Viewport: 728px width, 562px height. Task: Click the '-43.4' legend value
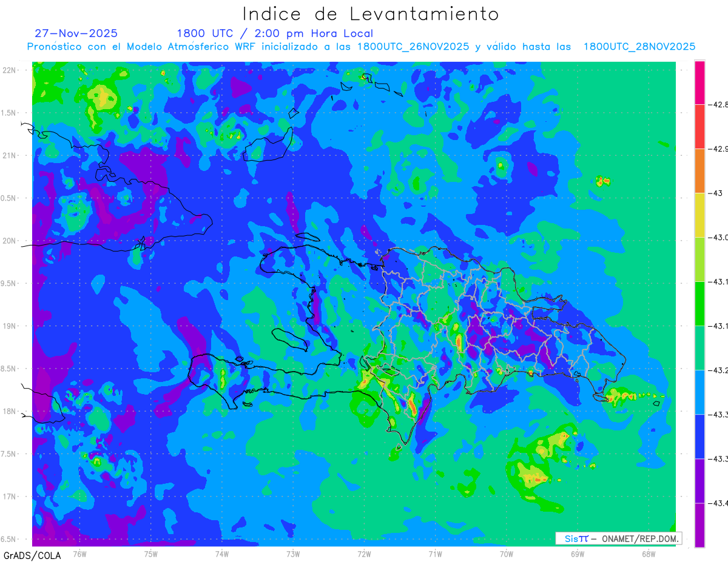click(718, 503)
